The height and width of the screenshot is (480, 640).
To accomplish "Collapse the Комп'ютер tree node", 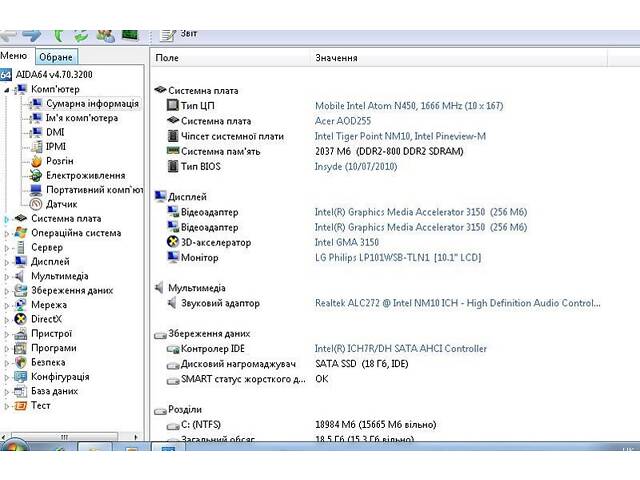I will coord(7,90).
